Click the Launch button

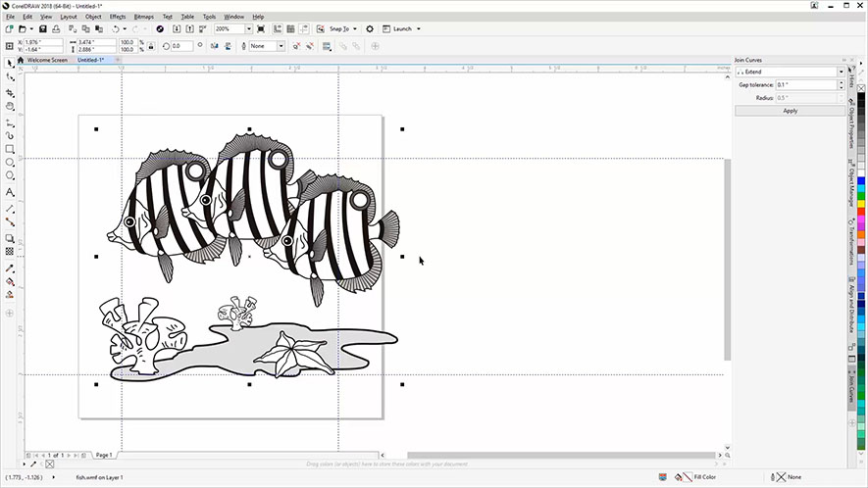point(402,29)
